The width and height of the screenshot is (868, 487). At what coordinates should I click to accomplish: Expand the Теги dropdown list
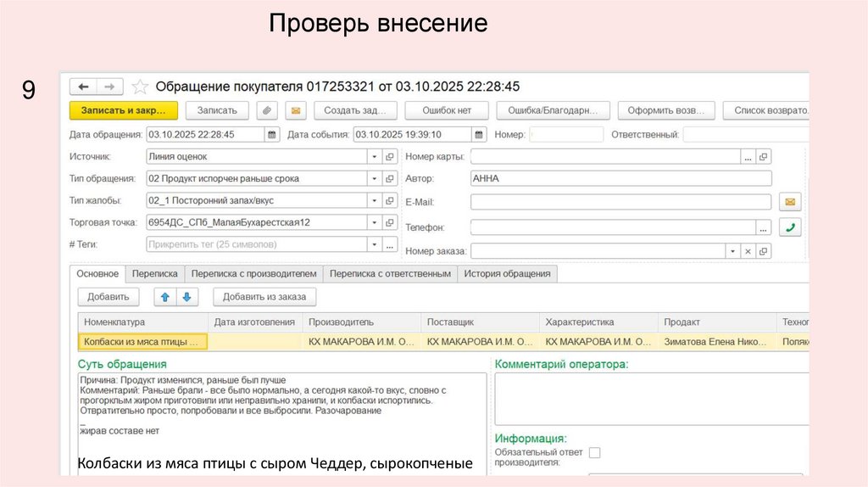[x=374, y=244]
